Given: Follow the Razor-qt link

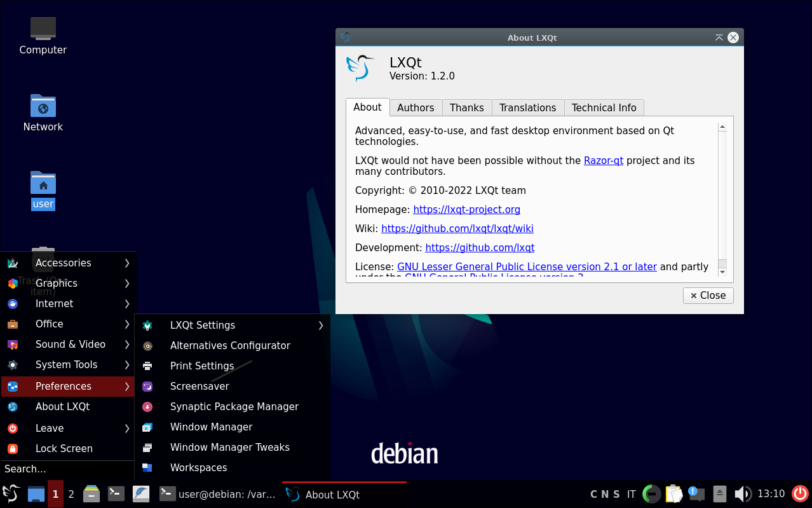Looking at the screenshot, I should [604, 161].
